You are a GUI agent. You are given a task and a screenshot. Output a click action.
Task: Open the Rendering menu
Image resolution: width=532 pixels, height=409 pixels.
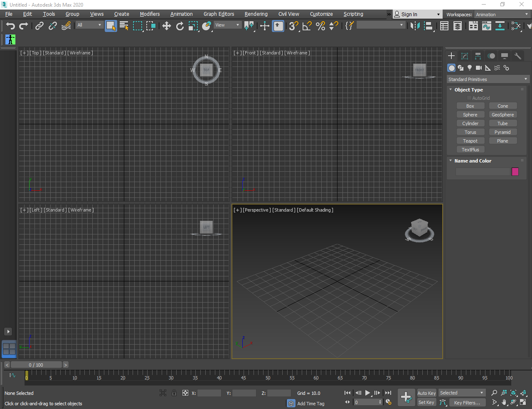pyautogui.click(x=256, y=14)
